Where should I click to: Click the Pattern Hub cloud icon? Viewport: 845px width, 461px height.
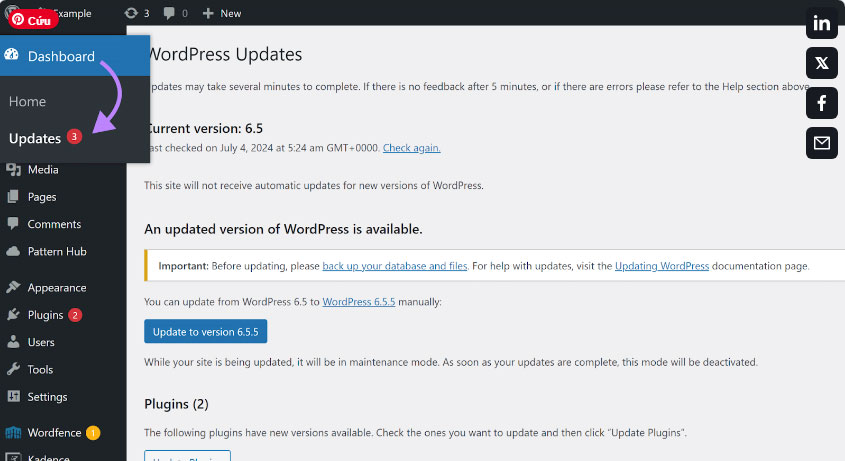[13, 251]
